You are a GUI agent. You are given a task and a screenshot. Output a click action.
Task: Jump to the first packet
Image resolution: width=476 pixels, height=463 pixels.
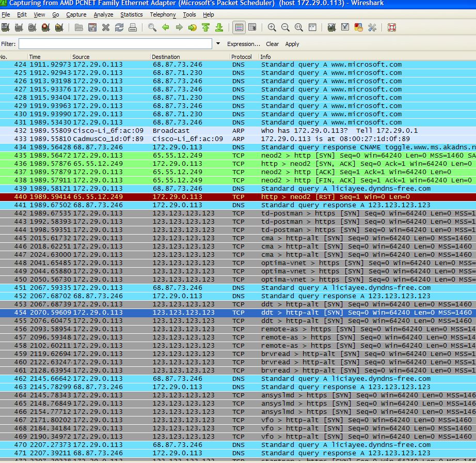(x=206, y=28)
